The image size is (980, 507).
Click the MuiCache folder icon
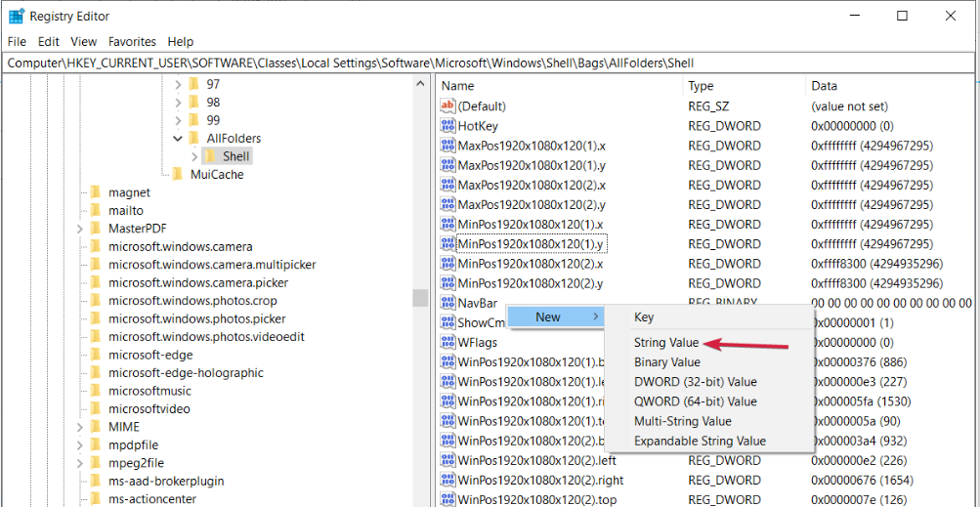178,174
